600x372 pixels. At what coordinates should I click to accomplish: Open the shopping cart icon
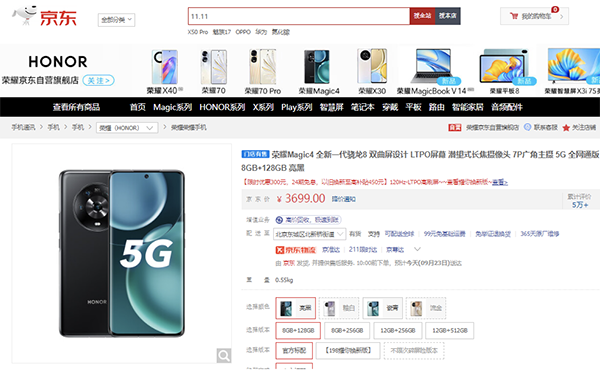(514, 16)
